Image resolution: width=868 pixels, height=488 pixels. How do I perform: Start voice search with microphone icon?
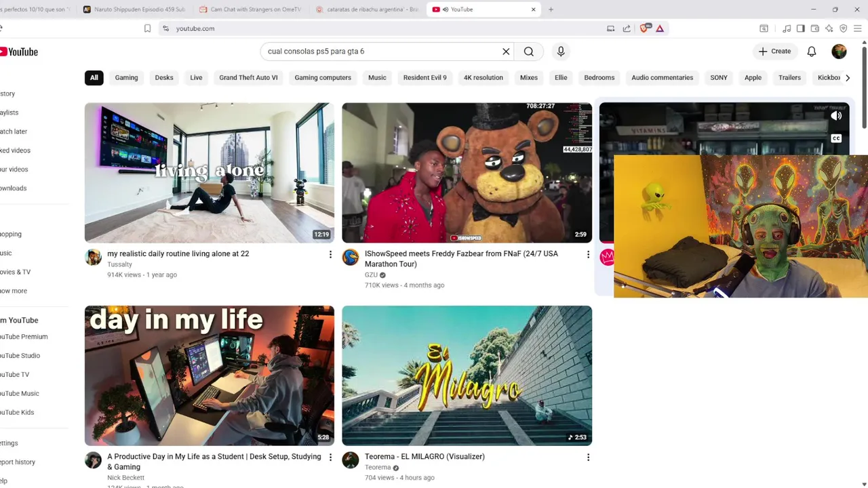click(561, 52)
